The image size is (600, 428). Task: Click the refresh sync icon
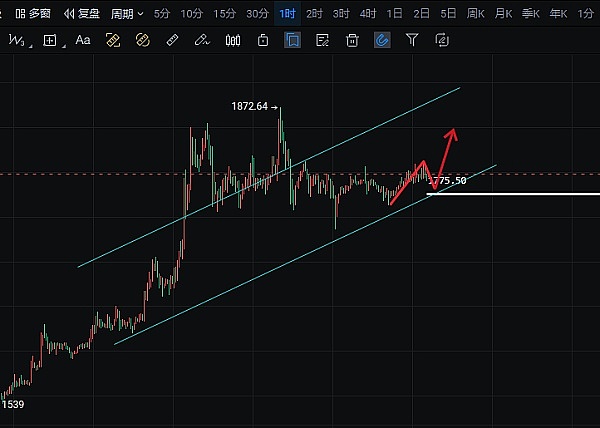point(442,40)
